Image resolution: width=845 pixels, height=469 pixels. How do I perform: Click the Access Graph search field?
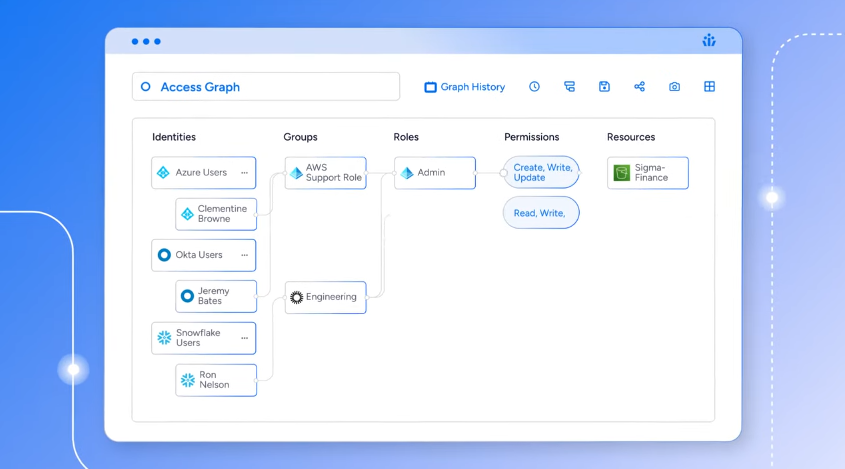click(265, 87)
